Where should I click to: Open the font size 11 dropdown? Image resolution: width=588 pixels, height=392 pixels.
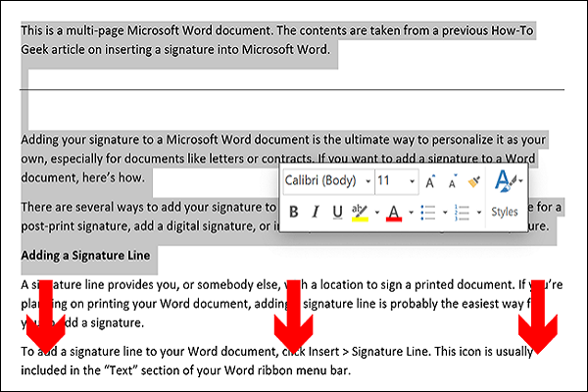(x=412, y=181)
